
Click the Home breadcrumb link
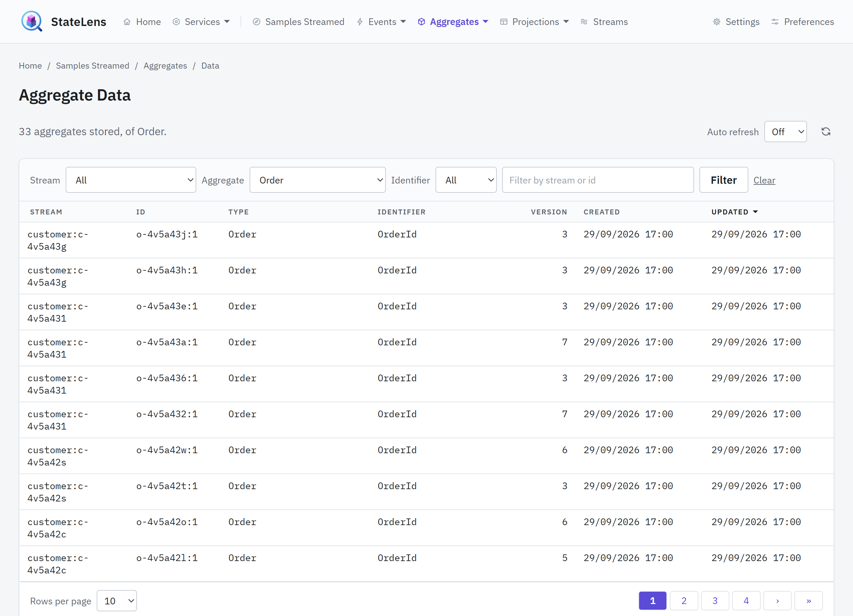pyautogui.click(x=30, y=66)
